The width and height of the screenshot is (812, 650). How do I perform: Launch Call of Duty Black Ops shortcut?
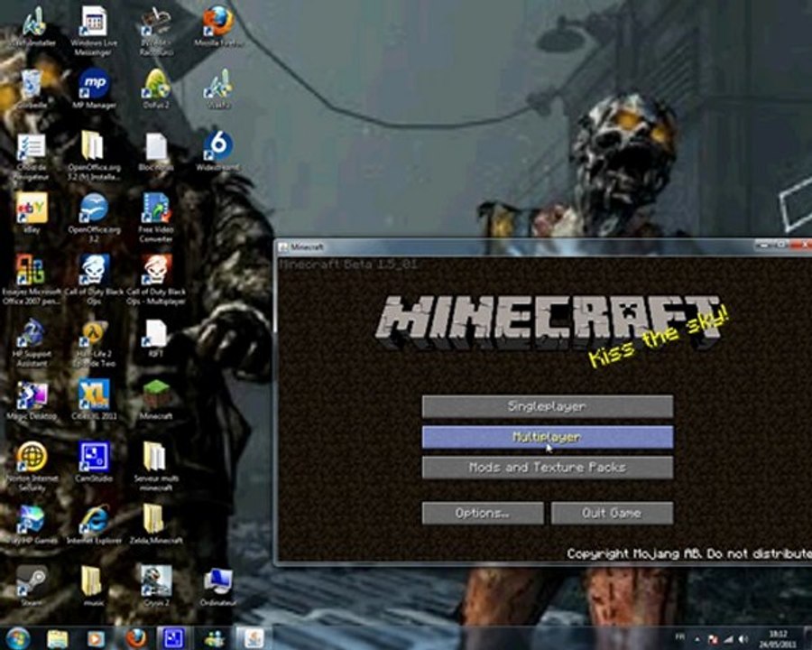coord(94,280)
